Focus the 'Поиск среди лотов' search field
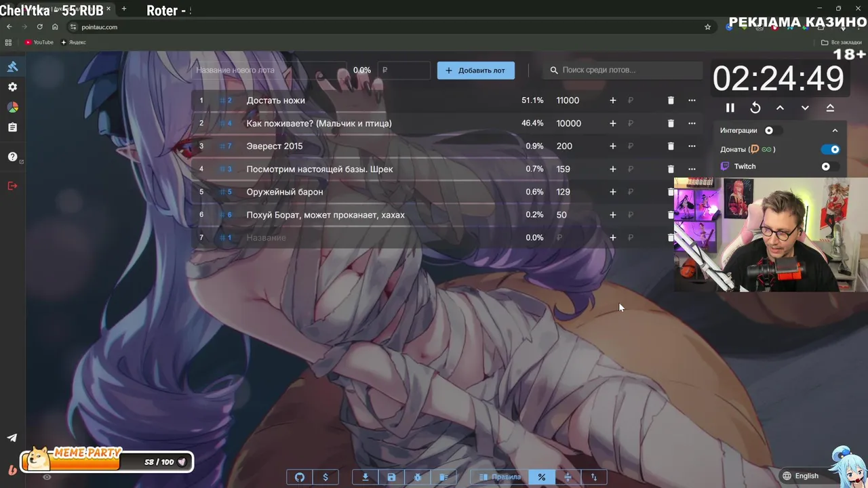Image resolution: width=868 pixels, height=488 pixels. click(623, 70)
